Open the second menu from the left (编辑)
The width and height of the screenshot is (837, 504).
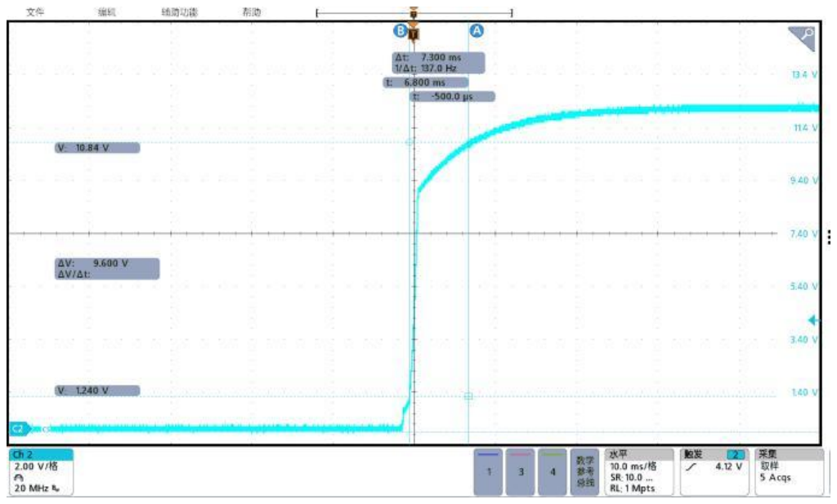107,11
